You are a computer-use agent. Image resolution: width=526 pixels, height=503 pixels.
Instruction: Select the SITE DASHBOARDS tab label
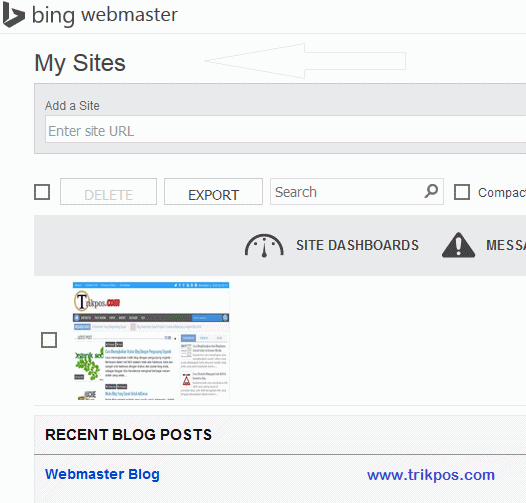[x=358, y=245]
